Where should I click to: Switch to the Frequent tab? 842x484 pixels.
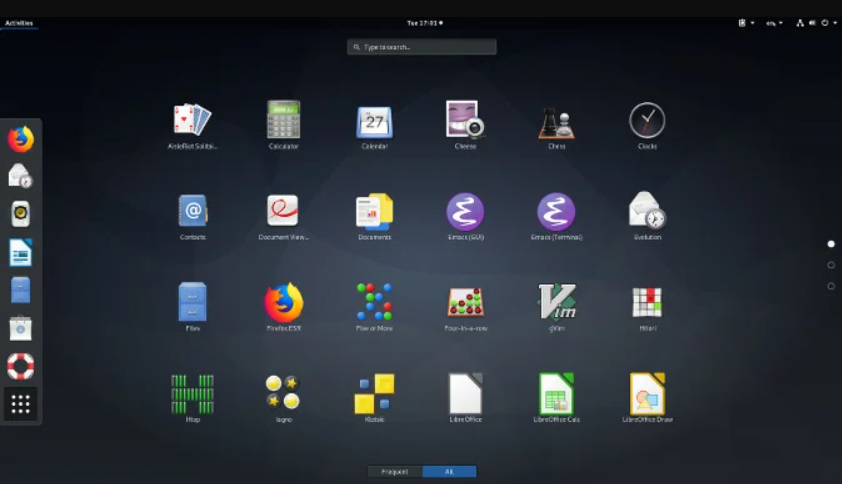click(395, 472)
